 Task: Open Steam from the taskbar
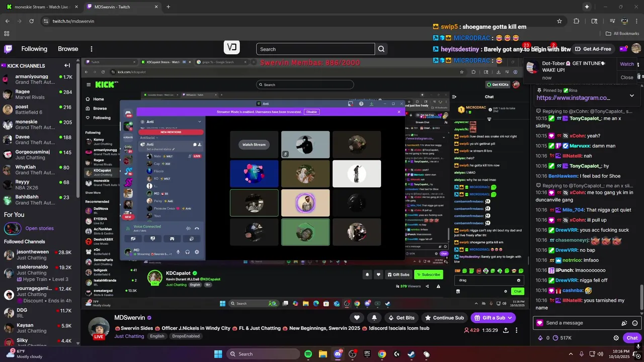point(411,354)
